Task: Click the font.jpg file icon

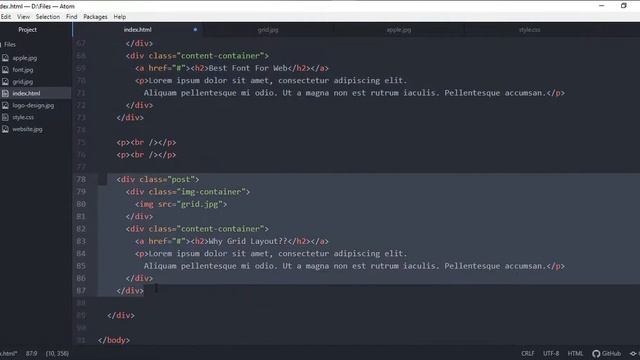Action: [5, 70]
